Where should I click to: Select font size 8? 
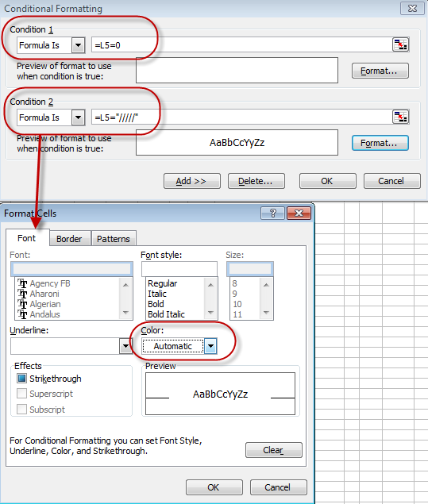pyautogui.click(x=235, y=283)
